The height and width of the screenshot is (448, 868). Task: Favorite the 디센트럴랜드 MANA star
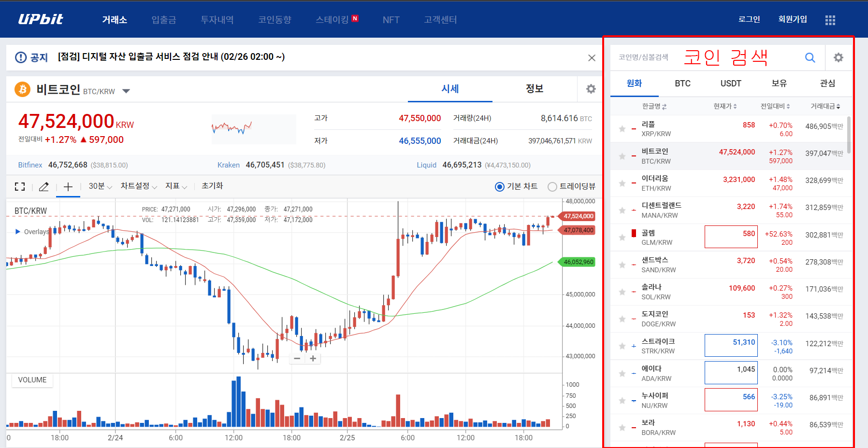point(622,210)
